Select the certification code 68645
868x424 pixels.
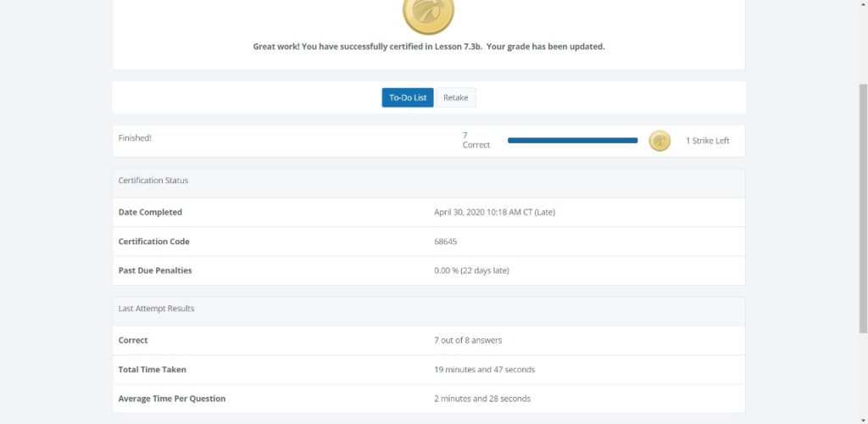pos(446,242)
